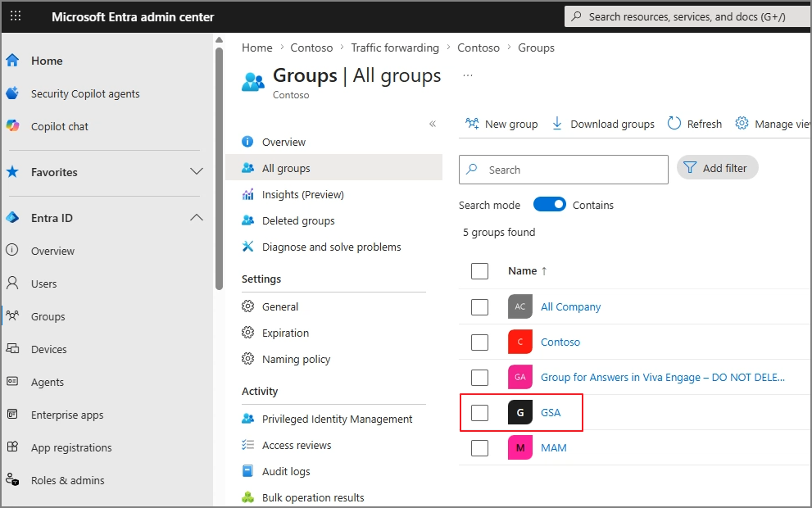The height and width of the screenshot is (508, 812).
Task: Click the black G avatar of GSA
Action: coord(520,412)
